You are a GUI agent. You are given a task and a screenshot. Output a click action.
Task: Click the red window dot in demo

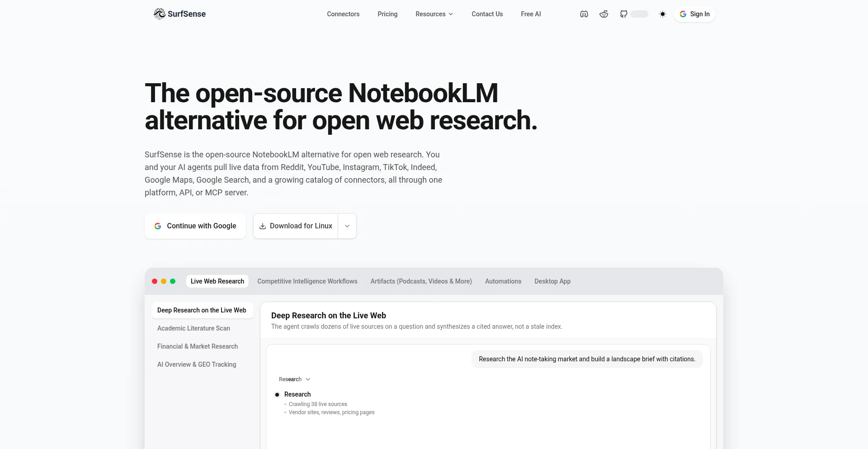click(x=155, y=281)
